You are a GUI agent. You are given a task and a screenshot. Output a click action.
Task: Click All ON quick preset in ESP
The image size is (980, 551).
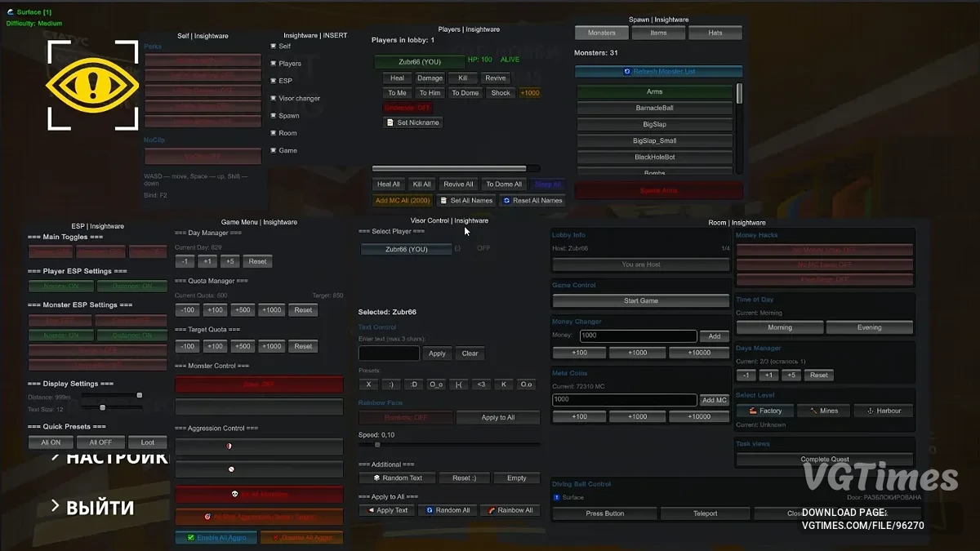(51, 442)
